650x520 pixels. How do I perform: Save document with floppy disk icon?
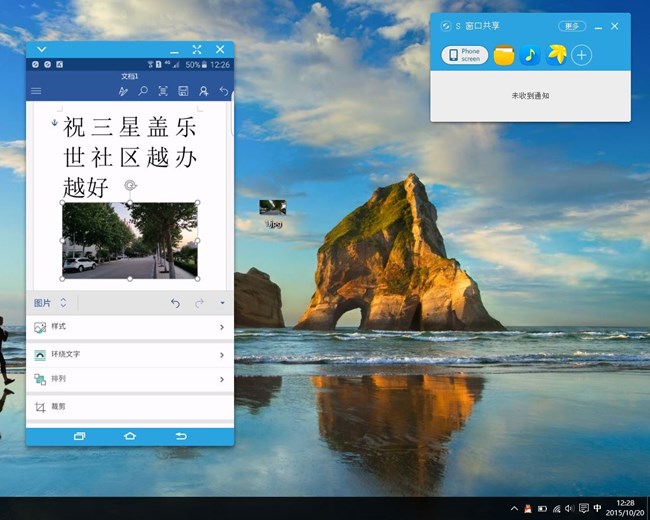pyautogui.click(x=183, y=91)
